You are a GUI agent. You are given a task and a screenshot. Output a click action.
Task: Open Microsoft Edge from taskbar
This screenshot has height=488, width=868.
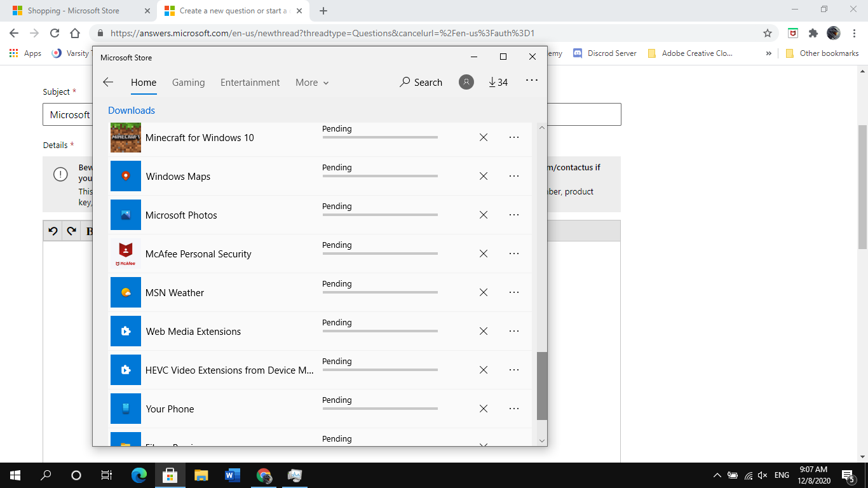click(139, 475)
